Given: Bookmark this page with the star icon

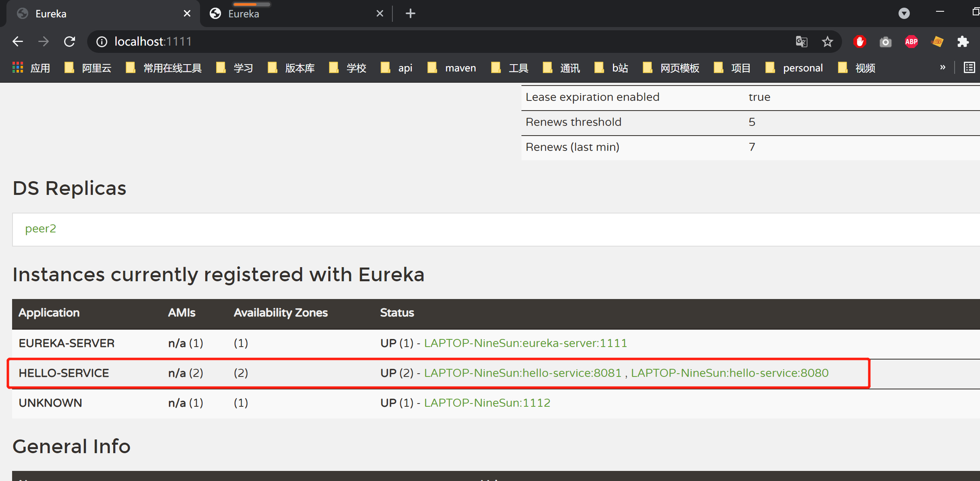Looking at the screenshot, I should click(x=828, y=42).
